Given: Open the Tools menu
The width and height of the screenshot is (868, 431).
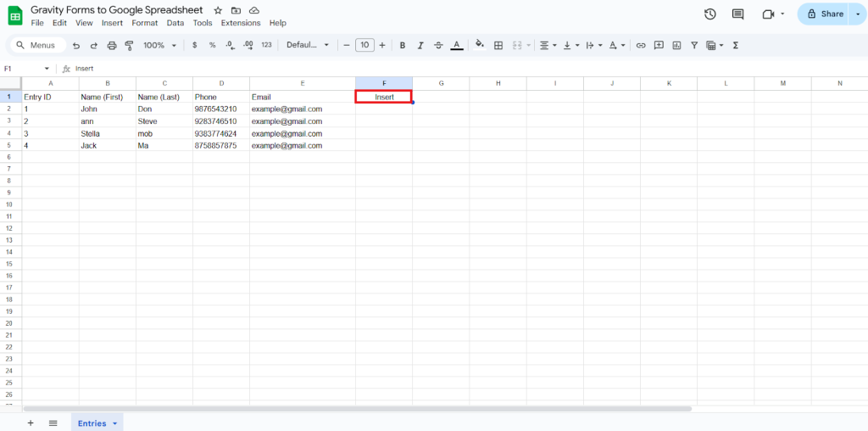Looking at the screenshot, I should coord(203,23).
